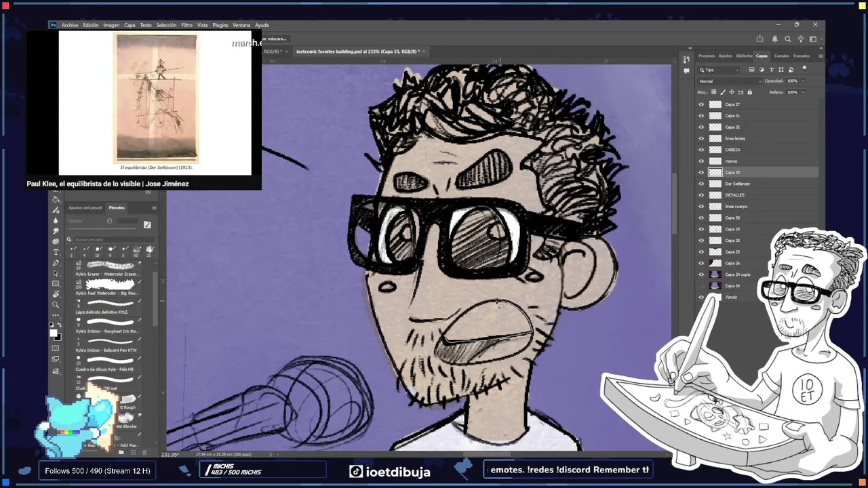Image resolution: width=868 pixels, height=488 pixels.
Task: Select the Paint Bucket tool
Action: click(56, 199)
